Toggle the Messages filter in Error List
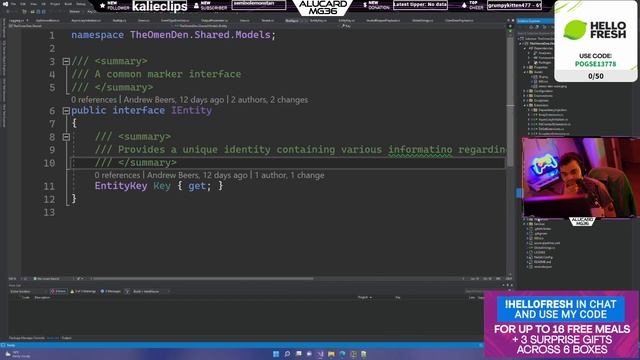 pyautogui.click(x=111, y=291)
